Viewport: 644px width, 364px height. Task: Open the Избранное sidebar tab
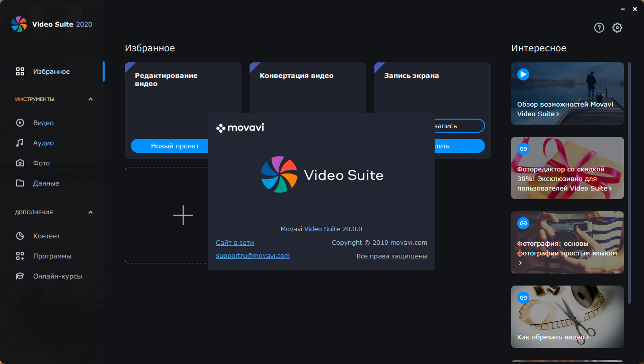pos(51,71)
